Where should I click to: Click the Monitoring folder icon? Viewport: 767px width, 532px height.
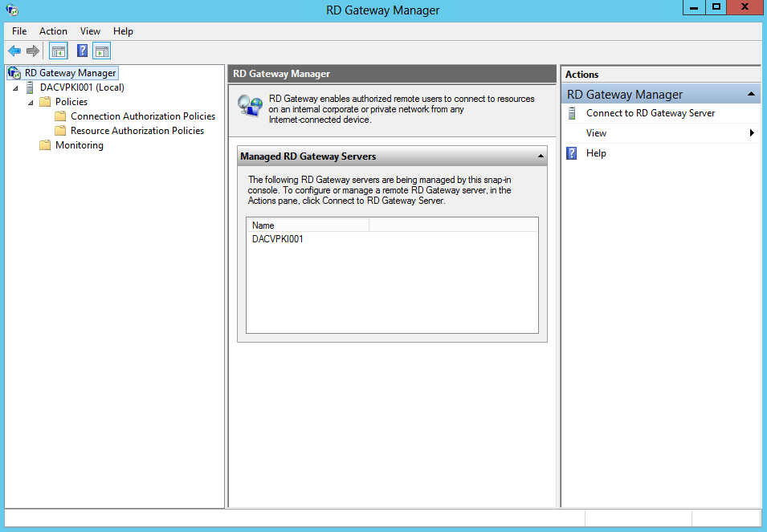[45, 145]
